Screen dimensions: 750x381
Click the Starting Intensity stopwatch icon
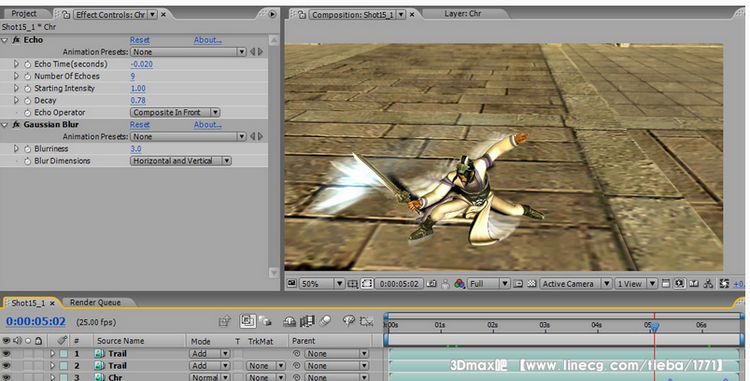27,88
